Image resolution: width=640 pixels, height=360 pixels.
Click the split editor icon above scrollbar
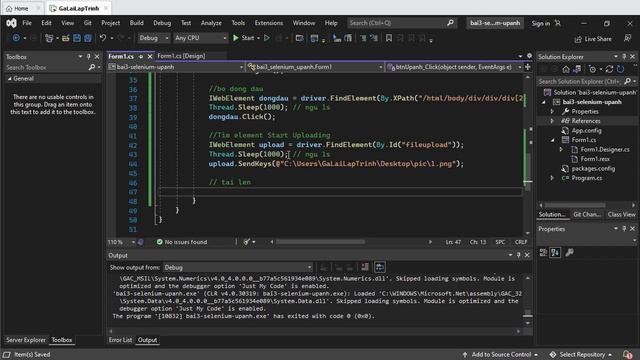coord(528,67)
